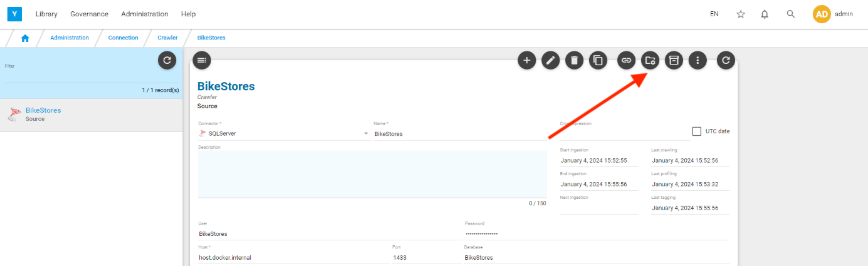
Task: Click into the Description text area
Action: (x=372, y=174)
